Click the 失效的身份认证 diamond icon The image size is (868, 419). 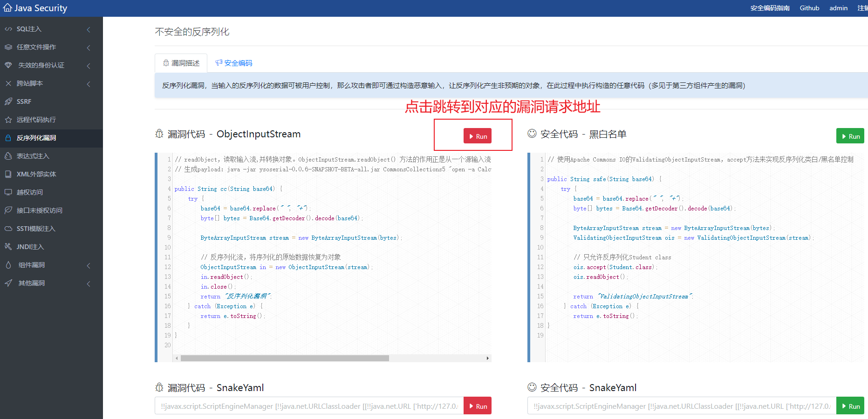8,65
